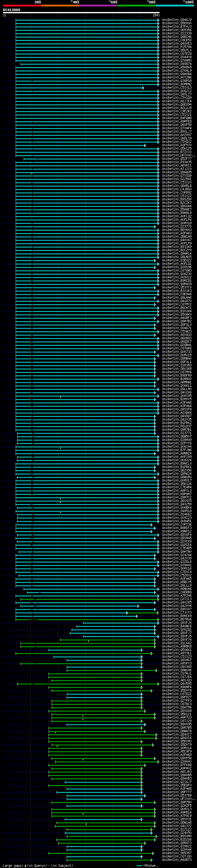Open hit UniRef100_A5A8K8

click(177, 67)
